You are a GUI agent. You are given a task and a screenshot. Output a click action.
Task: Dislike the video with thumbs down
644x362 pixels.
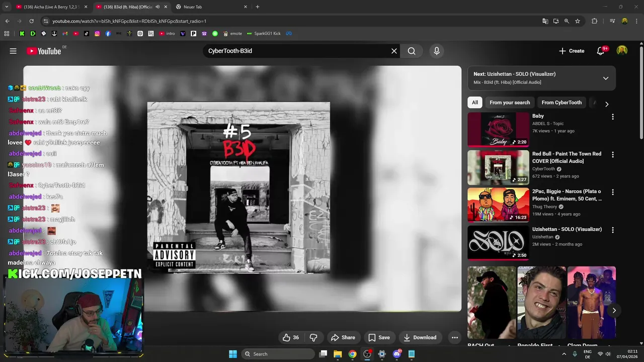[x=313, y=337]
